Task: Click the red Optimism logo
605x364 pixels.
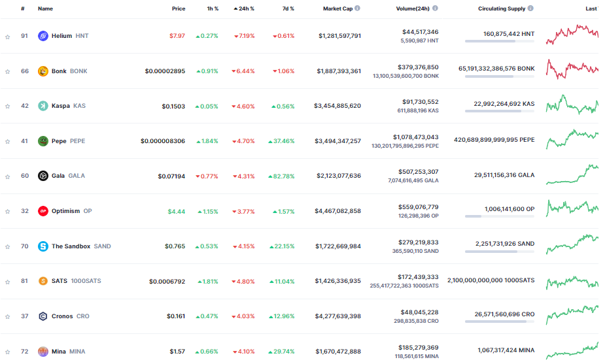Action: tap(43, 211)
